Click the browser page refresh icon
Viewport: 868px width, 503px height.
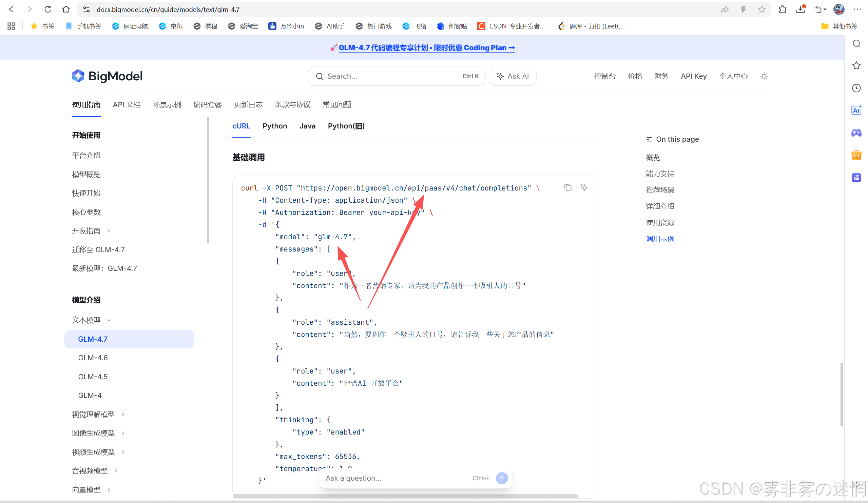click(x=48, y=9)
